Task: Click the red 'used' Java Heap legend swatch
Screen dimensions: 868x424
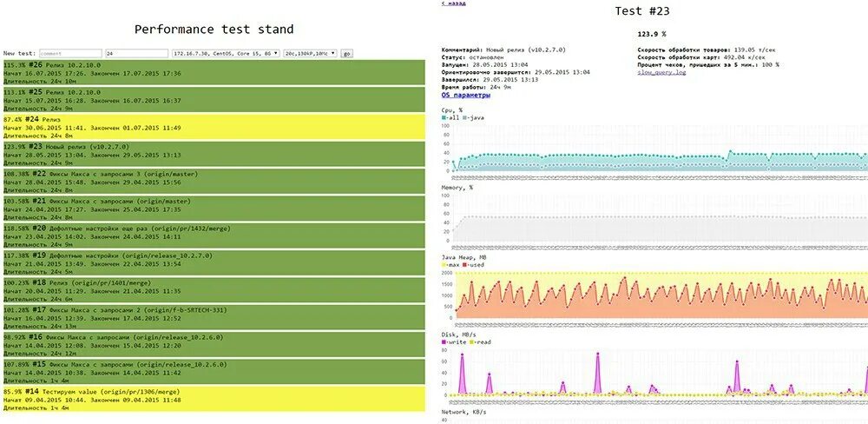Action: click(x=464, y=265)
